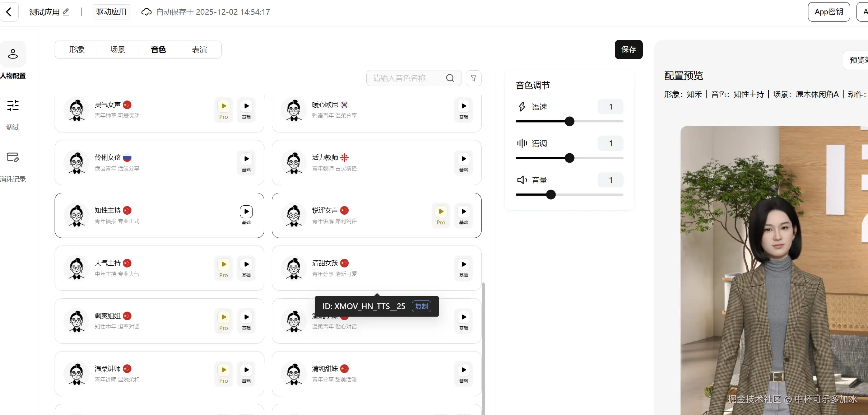Play Pro preview of 灵气女声 voice
The image size is (868, 415).
224,106
